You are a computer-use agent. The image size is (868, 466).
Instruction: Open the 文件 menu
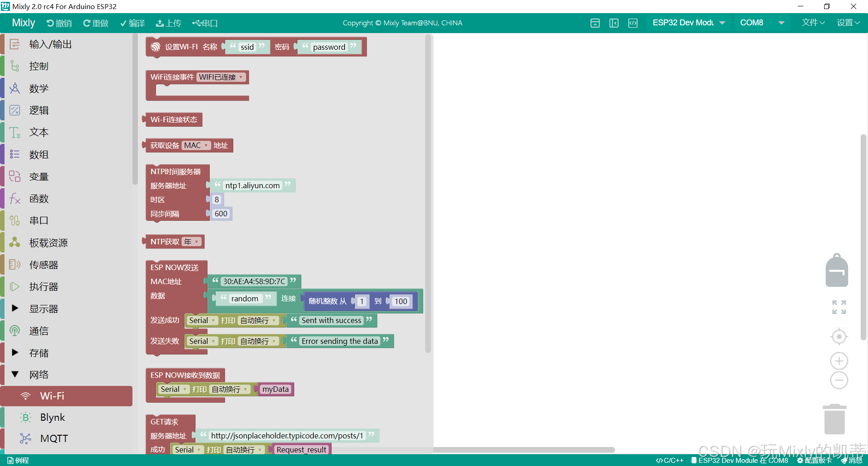(812, 22)
